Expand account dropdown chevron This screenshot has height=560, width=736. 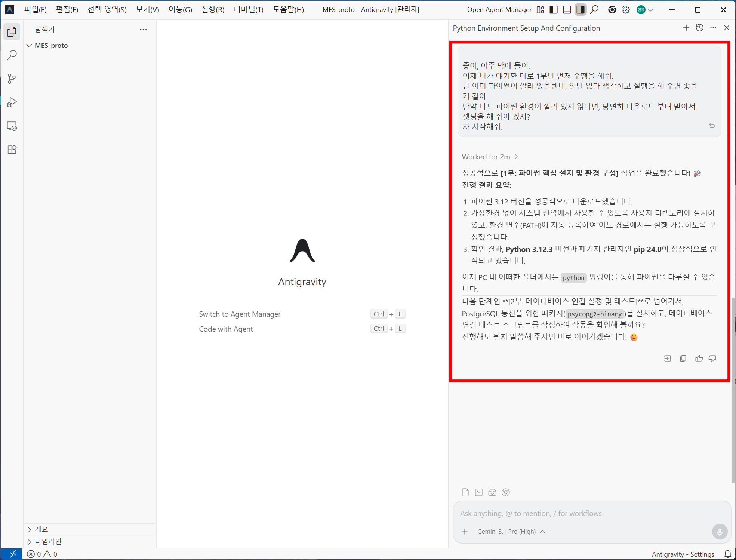(x=650, y=10)
